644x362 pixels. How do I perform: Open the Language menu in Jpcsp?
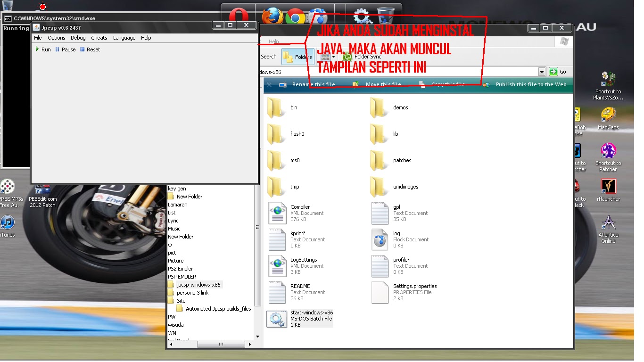click(124, 38)
